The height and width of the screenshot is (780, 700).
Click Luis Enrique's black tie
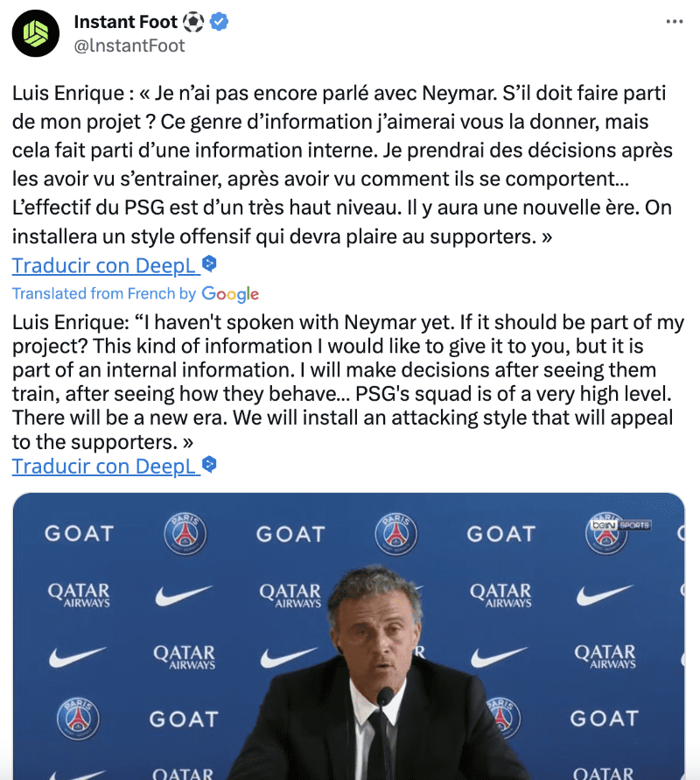[x=377, y=744]
